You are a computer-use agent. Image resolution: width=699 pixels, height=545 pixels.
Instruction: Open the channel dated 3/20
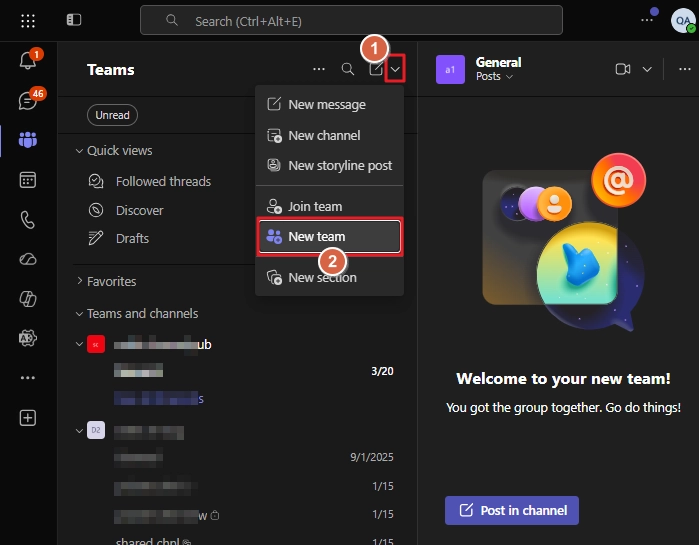point(254,371)
